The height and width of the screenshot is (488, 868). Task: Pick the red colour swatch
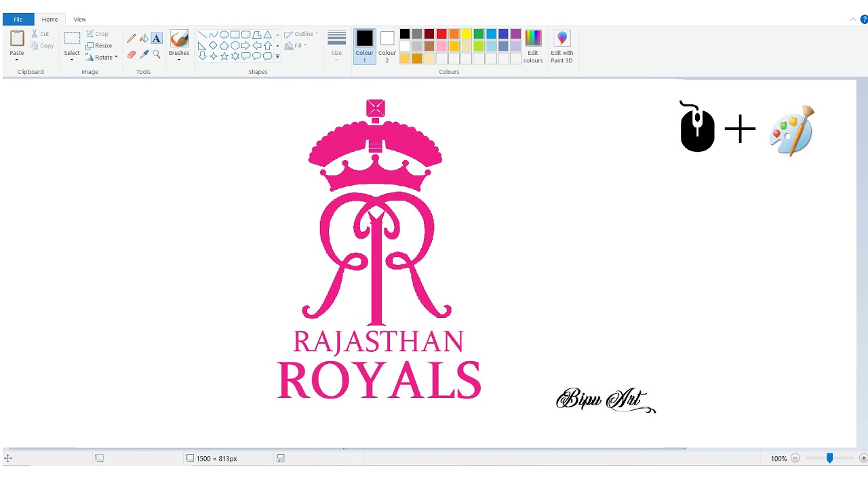[x=441, y=34]
